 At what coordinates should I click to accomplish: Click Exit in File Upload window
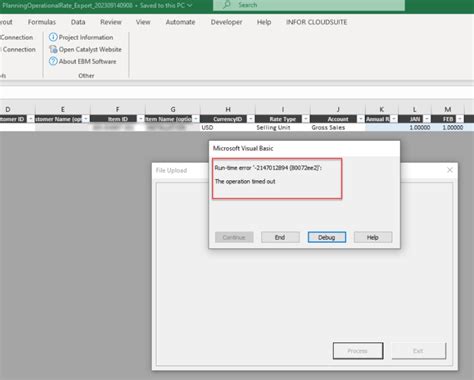tap(418, 351)
